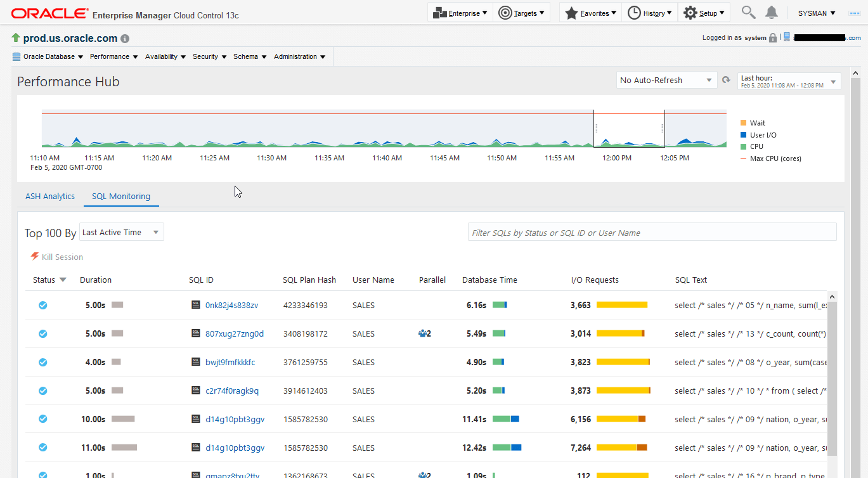Sort by the Status column arrow
The height and width of the screenshot is (478, 868).
tap(63, 280)
